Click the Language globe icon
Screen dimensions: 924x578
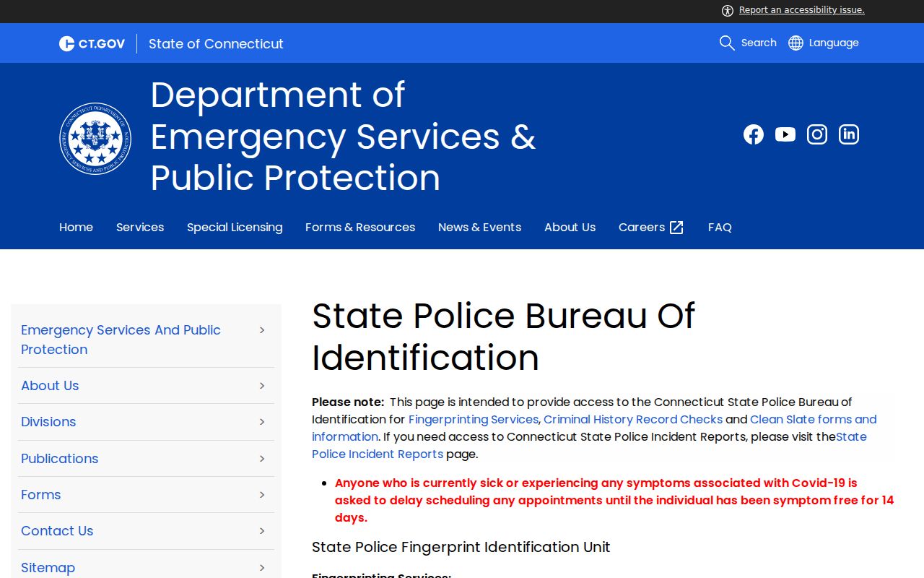click(x=796, y=43)
